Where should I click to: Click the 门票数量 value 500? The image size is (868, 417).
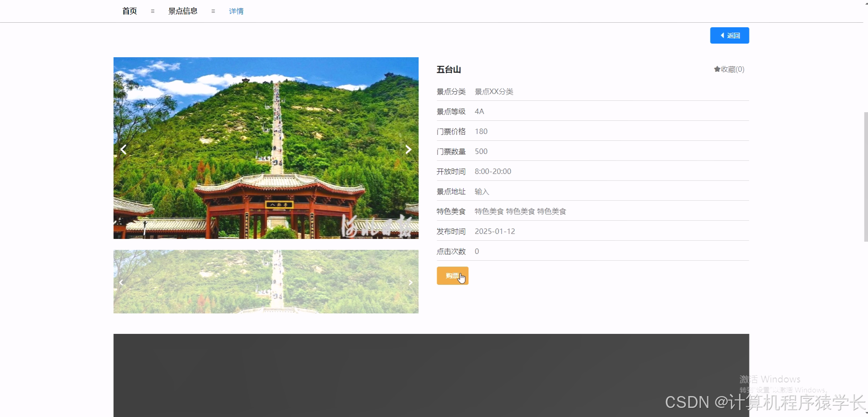pyautogui.click(x=481, y=151)
